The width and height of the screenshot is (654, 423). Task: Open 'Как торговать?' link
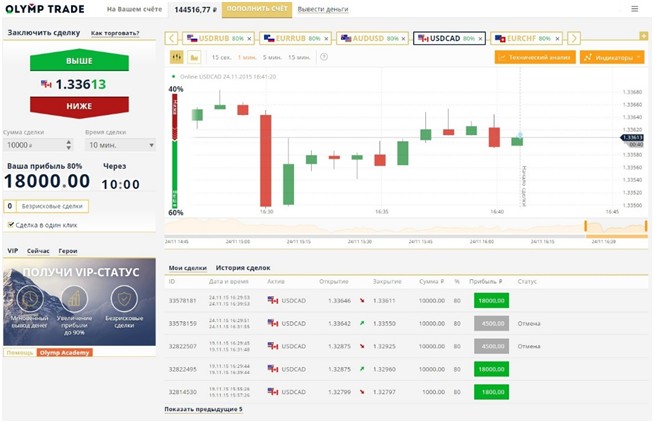point(115,33)
